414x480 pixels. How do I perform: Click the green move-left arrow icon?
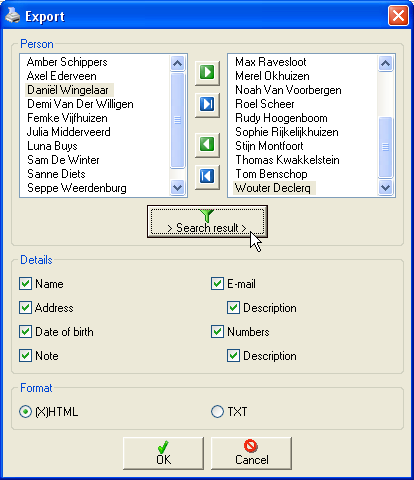[207, 145]
